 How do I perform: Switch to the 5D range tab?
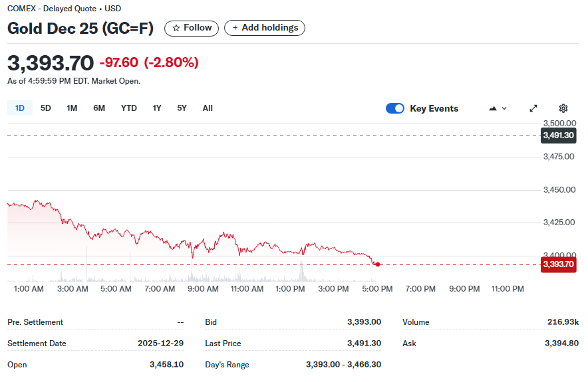tap(46, 108)
